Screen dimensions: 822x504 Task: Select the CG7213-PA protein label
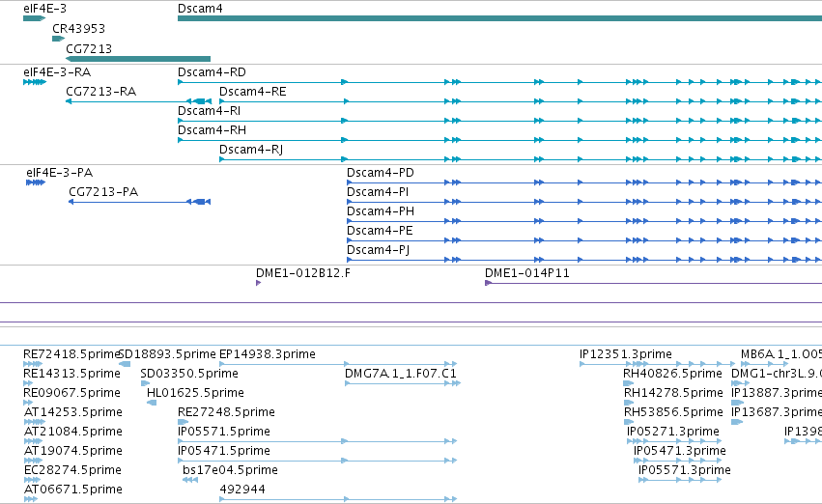tap(103, 192)
